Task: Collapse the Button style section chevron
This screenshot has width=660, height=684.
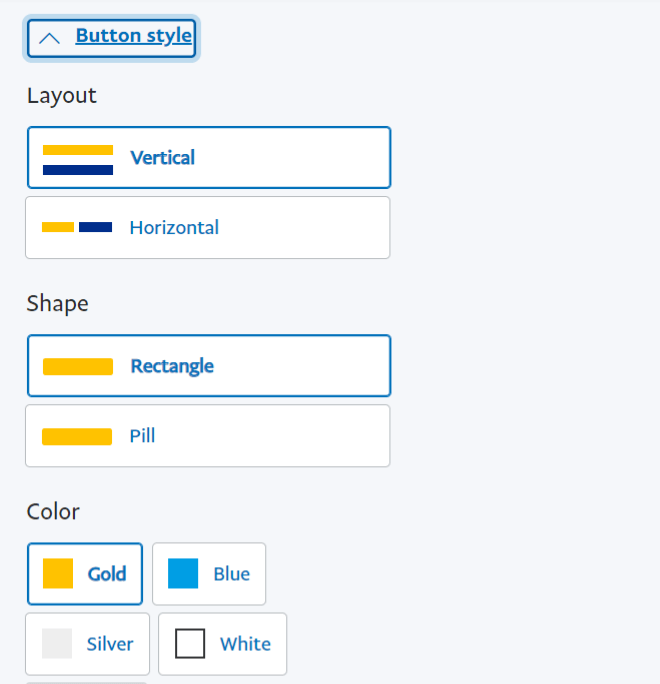Action: pos(49,39)
